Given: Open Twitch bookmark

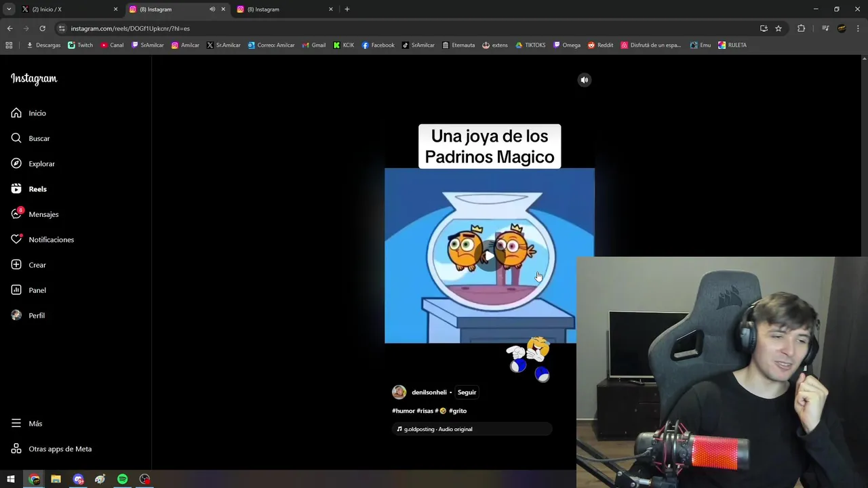Looking at the screenshot, I should pyautogui.click(x=80, y=45).
